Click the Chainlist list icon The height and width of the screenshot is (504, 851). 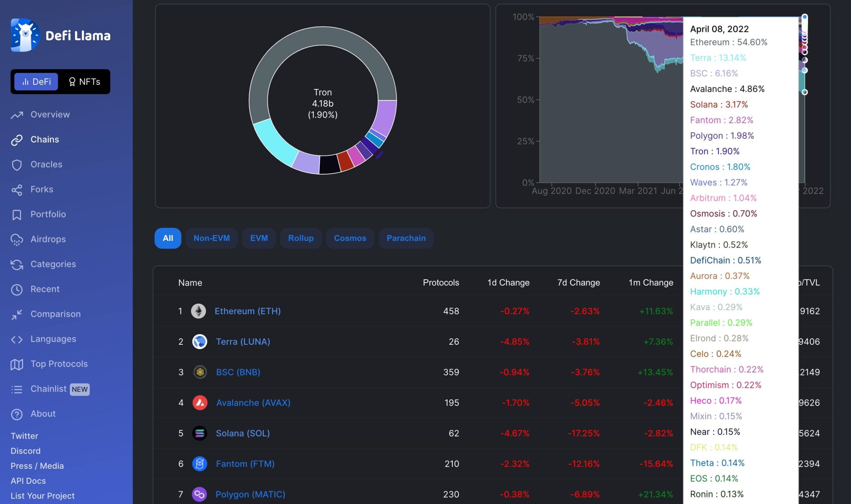(17, 389)
